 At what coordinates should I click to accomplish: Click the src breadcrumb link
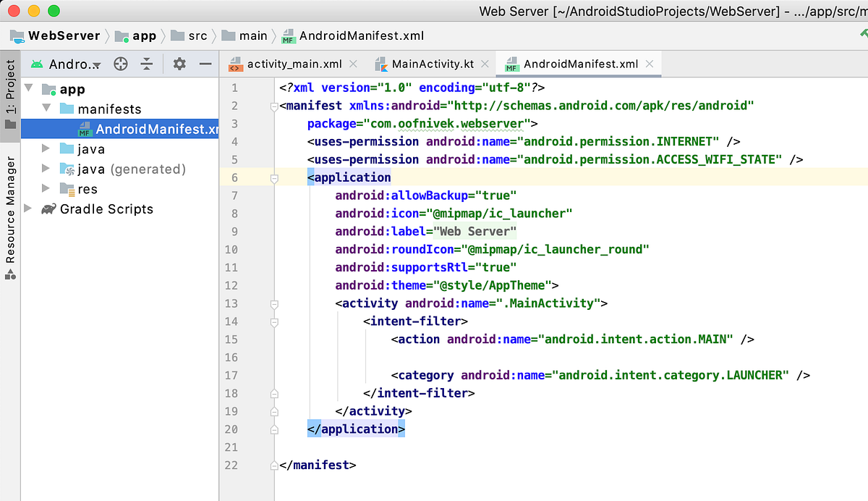click(x=194, y=35)
